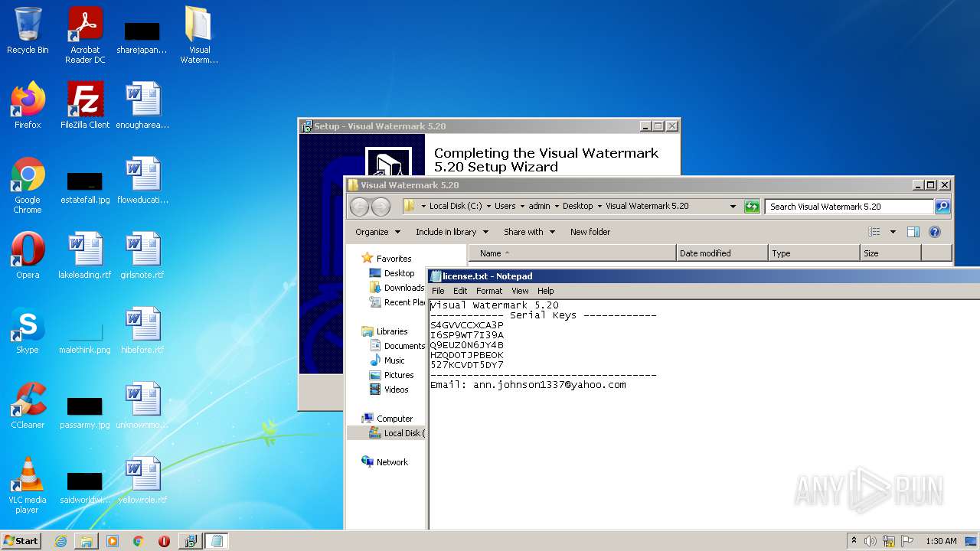Sort by Type column header

coord(814,253)
